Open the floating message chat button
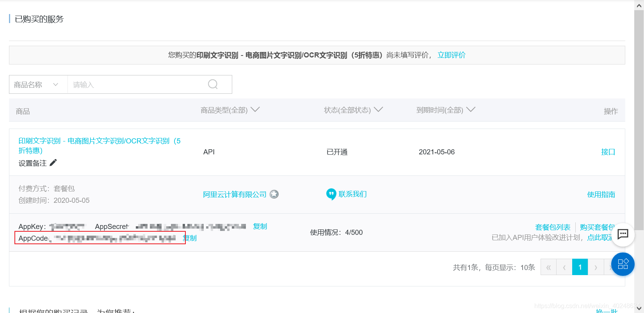644x313 pixels. click(x=623, y=234)
